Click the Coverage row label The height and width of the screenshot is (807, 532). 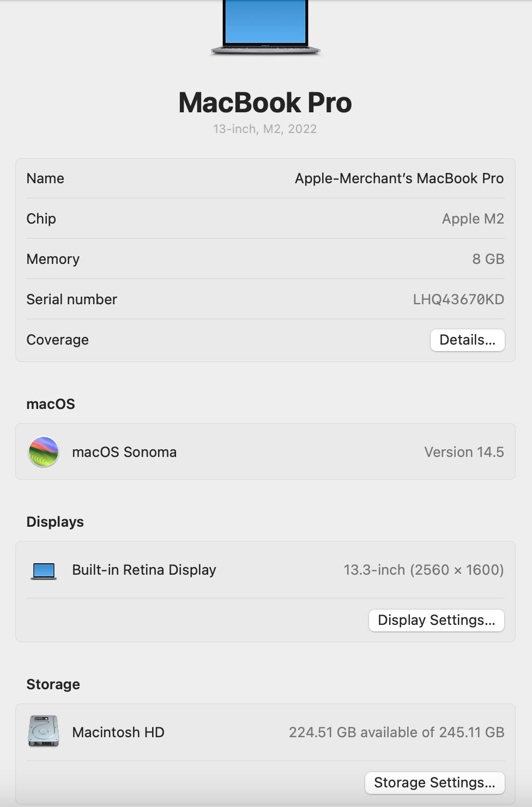[x=58, y=340]
